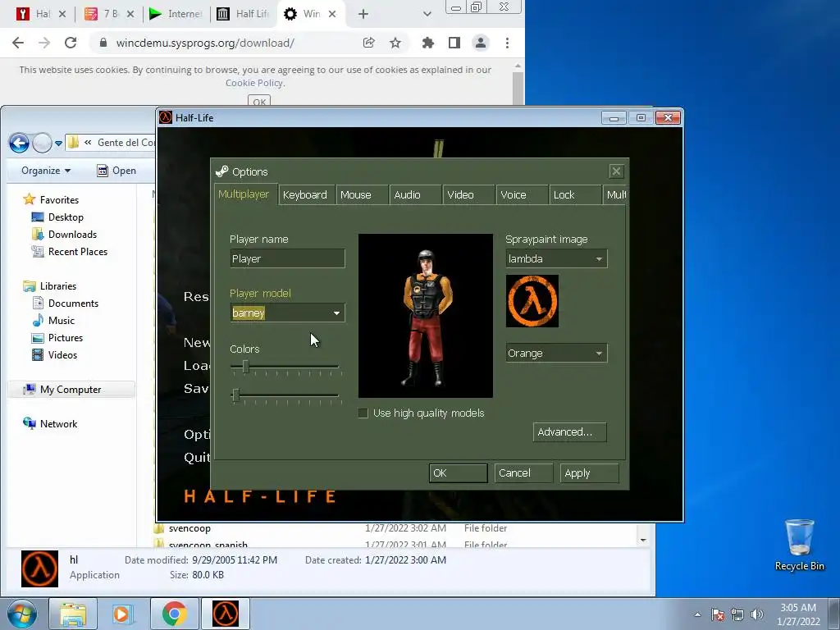Open the Cookie Policy link
This screenshot has width=840, height=630.
[254, 83]
